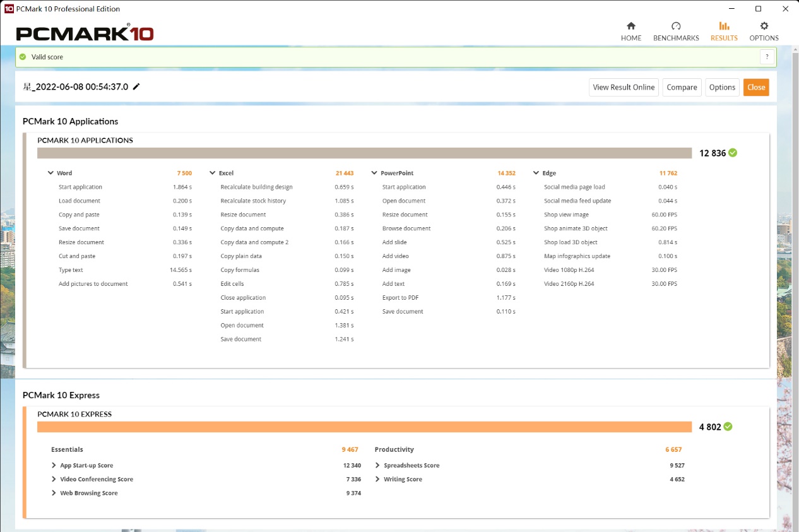Viewport: 799px width, 532px height.
Task: Click Social media feed update row
Action: pyautogui.click(x=610, y=201)
